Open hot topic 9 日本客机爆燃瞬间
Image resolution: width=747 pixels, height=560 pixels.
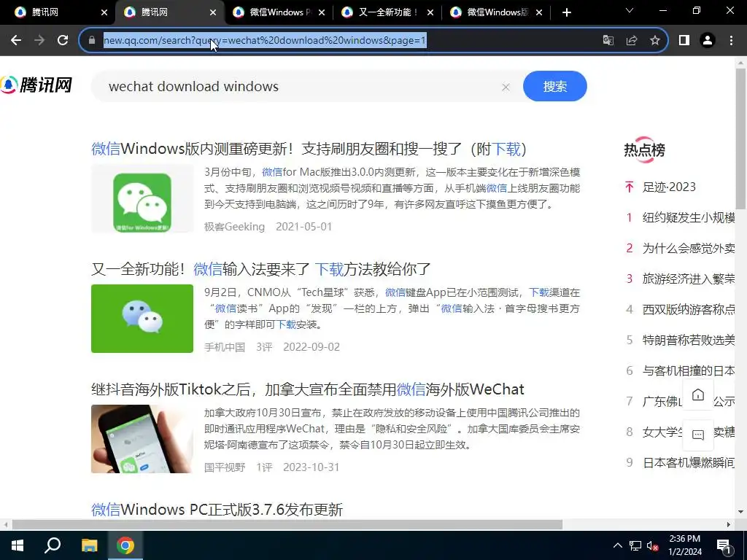[x=689, y=462]
